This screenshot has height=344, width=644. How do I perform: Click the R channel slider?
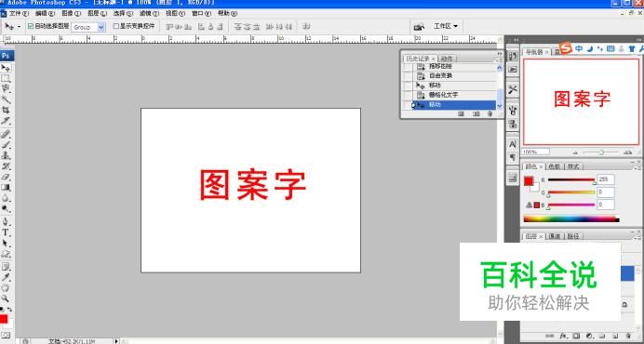pyautogui.click(x=571, y=179)
